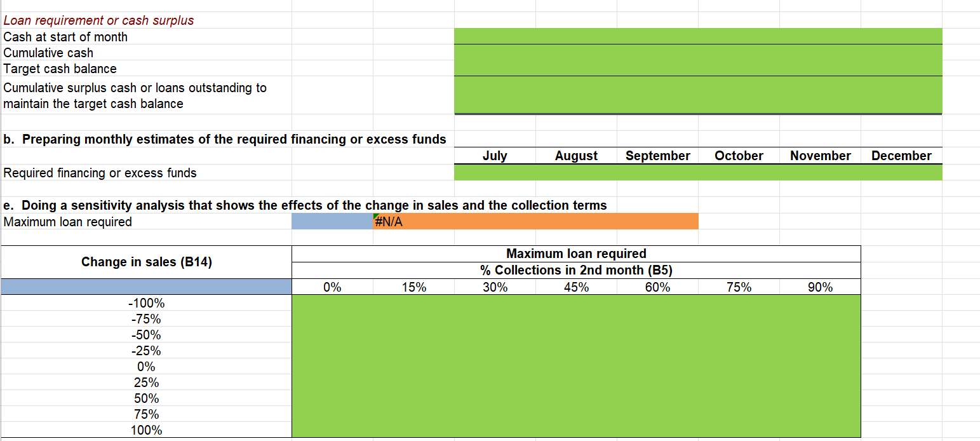980x441 pixels.
Task: Click the 100% change in sales row
Action: point(146,430)
